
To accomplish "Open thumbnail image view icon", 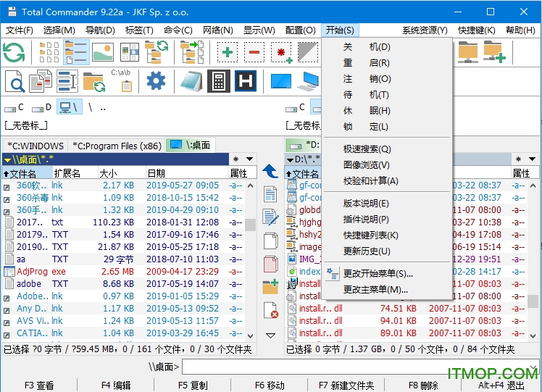I will tap(103, 53).
